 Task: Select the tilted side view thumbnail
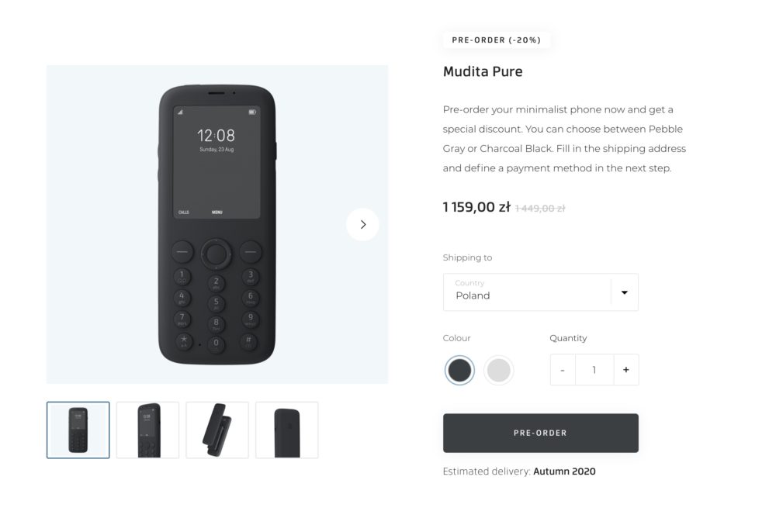point(217,430)
